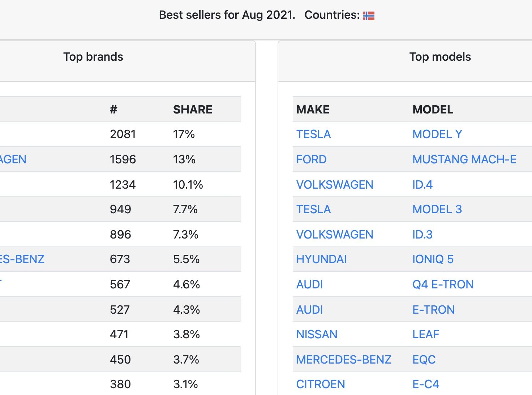Open the E-TRON model link

coord(433,310)
